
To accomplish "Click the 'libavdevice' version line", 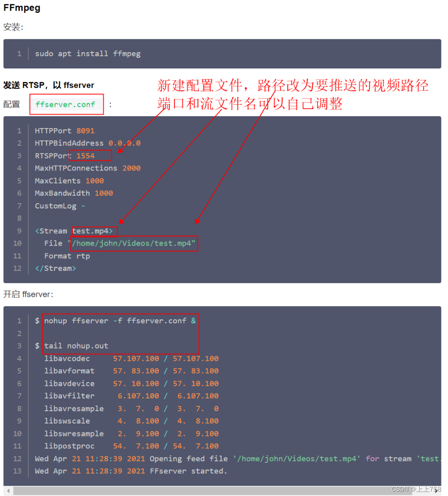I will coord(131,383).
